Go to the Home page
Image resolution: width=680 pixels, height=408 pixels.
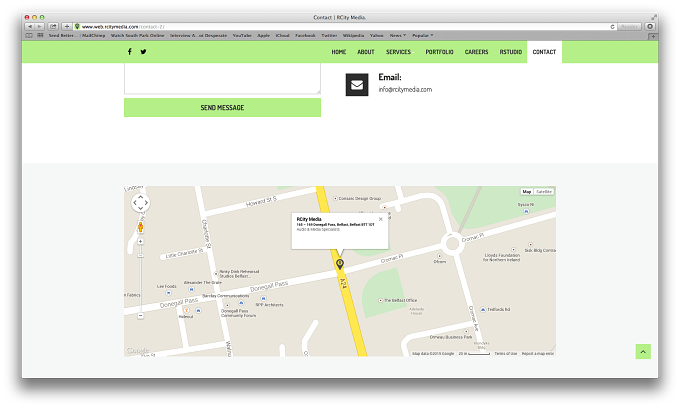(x=339, y=52)
